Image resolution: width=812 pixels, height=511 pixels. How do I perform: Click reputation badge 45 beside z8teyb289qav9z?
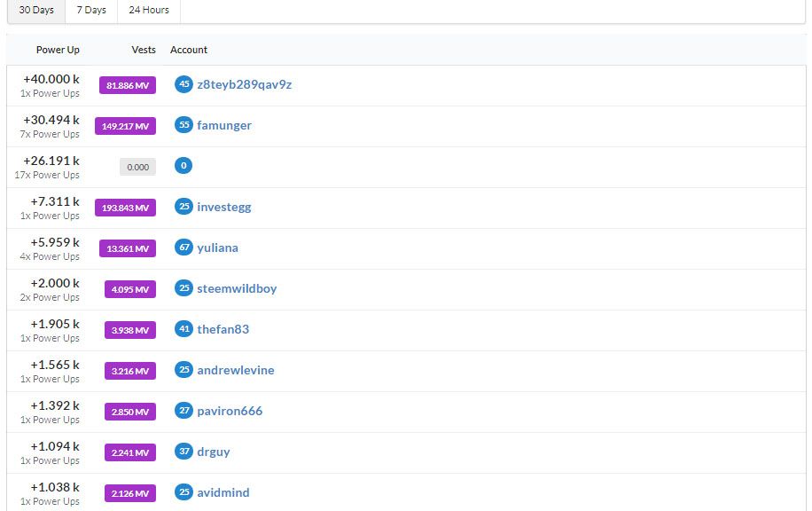point(183,84)
